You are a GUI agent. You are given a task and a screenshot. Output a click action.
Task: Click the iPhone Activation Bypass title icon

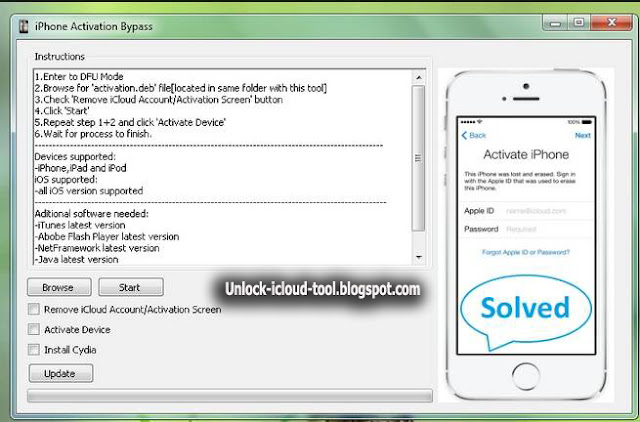(24, 26)
